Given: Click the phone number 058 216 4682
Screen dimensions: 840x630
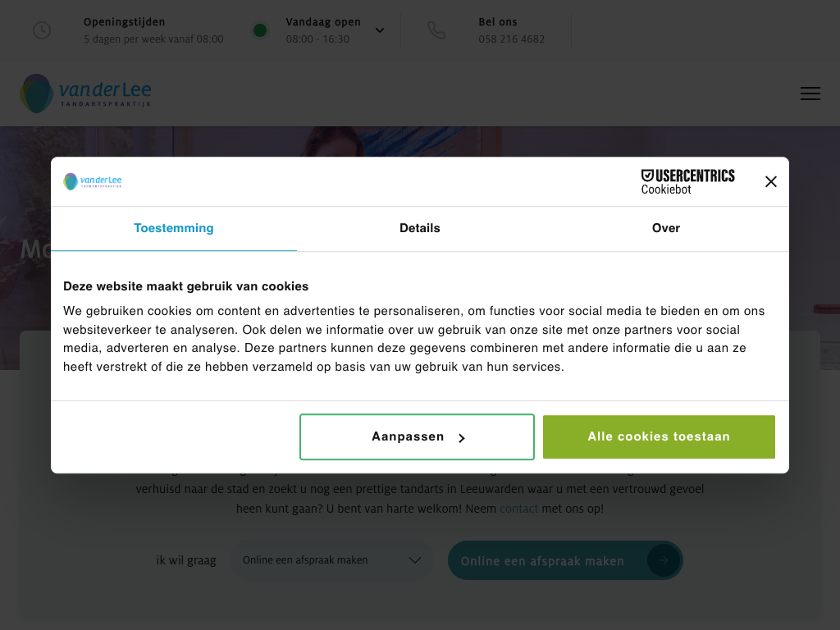Looking at the screenshot, I should (x=512, y=39).
